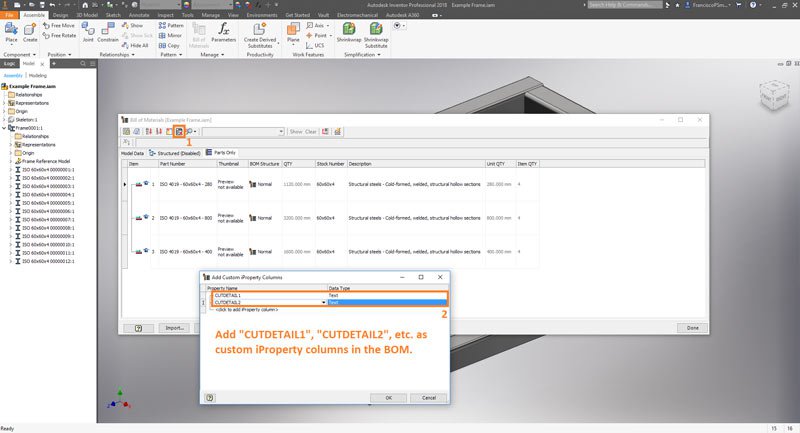Select the Model Data BOM tab
This screenshot has height=433, width=800.
tap(132, 153)
